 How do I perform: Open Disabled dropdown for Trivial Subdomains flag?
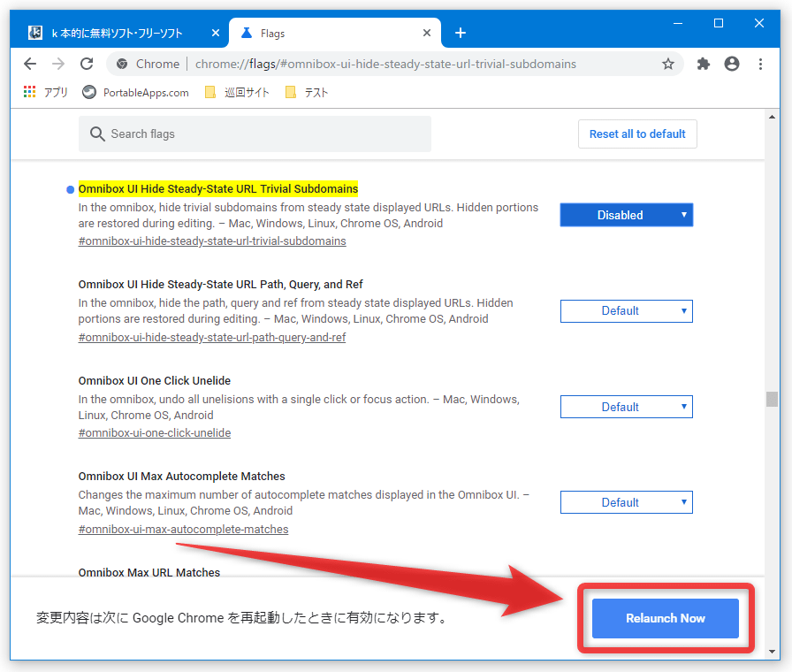[x=627, y=215]
